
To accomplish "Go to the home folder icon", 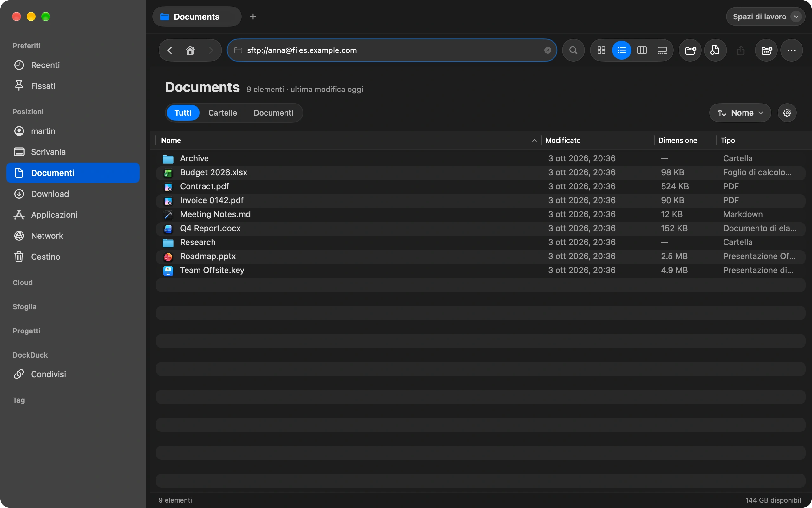I will 190,50.
